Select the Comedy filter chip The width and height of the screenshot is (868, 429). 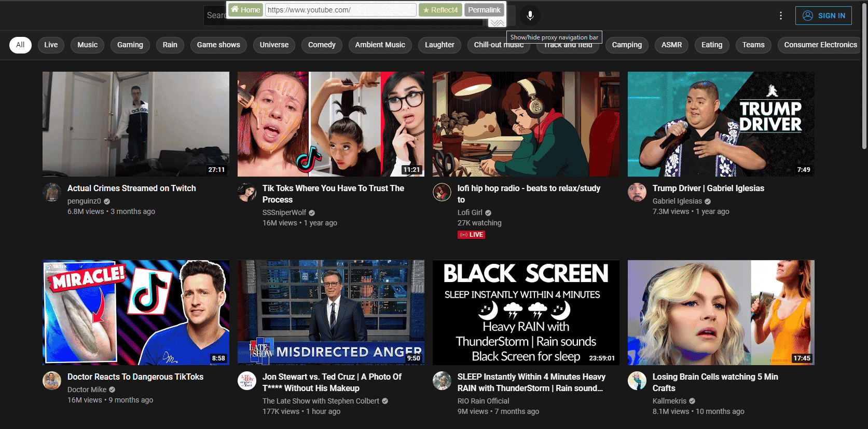[322, 45]
